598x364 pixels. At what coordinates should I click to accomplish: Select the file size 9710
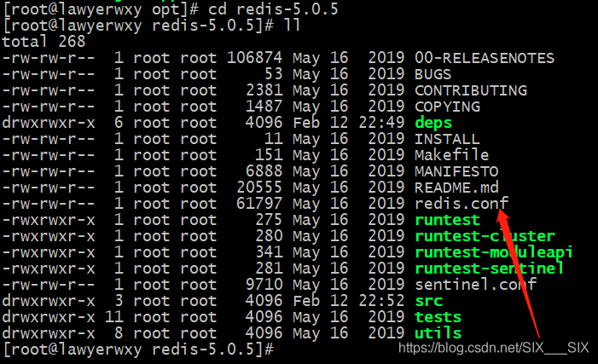coord(264,285)
